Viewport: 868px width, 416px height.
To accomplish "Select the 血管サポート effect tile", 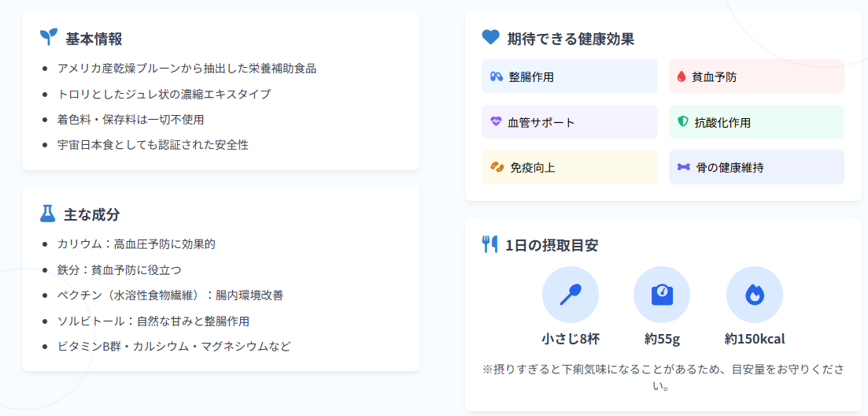I will [569, 122].
